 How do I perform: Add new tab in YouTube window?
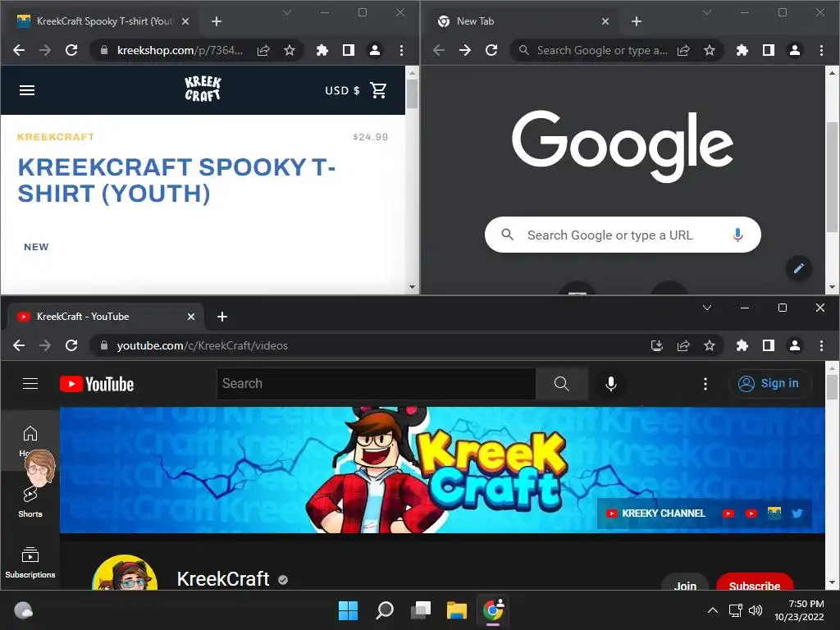click(222, 317)
